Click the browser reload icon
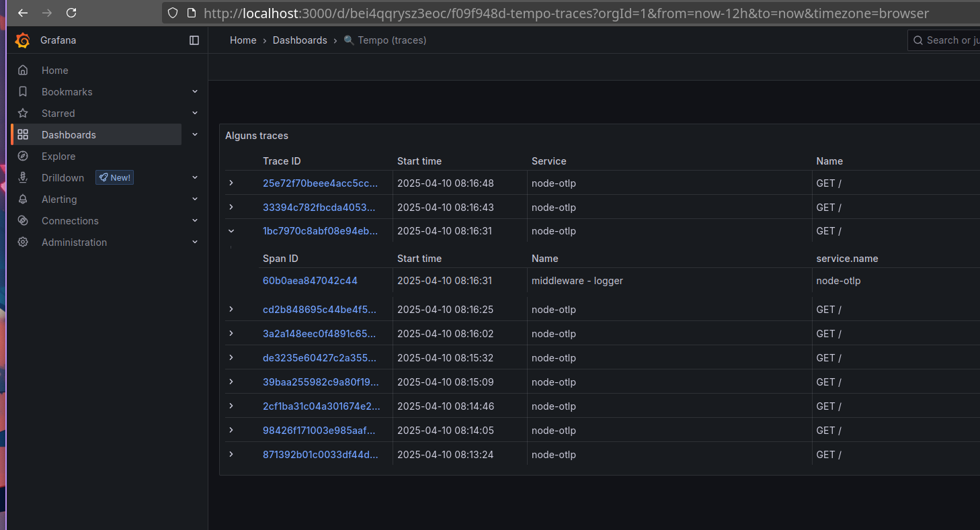The image size is (980, 530). (71, 13)
